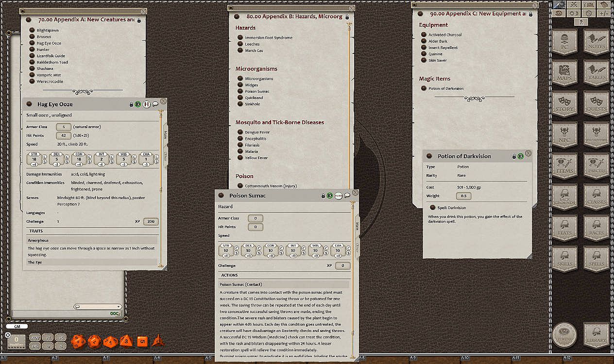The height and width of the screenshot is (364, 614).
Task: Click the Hag Eye Ooze token portrait icon
Action: pos(146,104)
